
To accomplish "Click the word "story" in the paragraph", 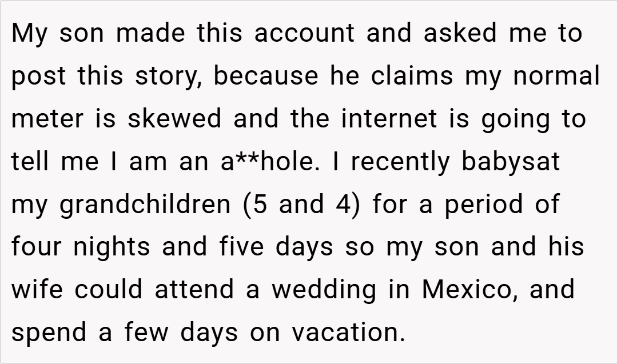I will (168, 77).
